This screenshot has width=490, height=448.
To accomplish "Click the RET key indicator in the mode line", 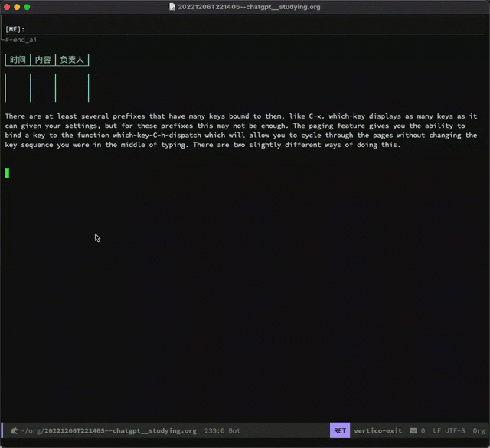I will pyautogui.click(x=340, y=430).
